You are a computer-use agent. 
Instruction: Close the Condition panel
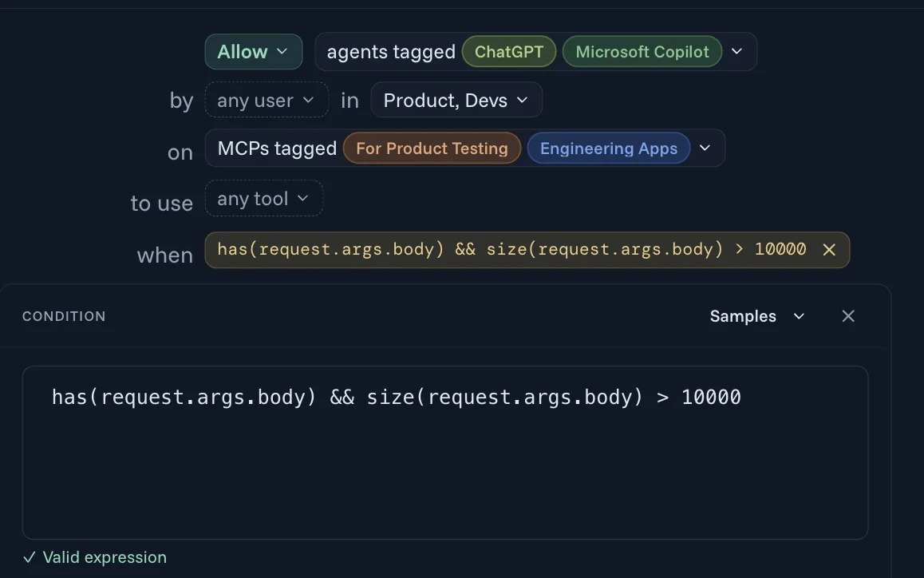(848, 316)
